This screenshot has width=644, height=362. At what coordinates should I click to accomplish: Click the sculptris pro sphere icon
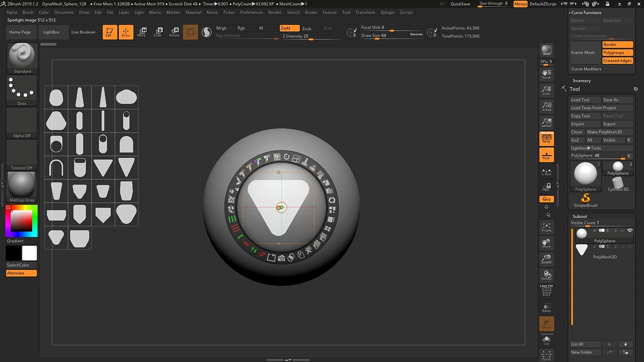click(191, 32)
